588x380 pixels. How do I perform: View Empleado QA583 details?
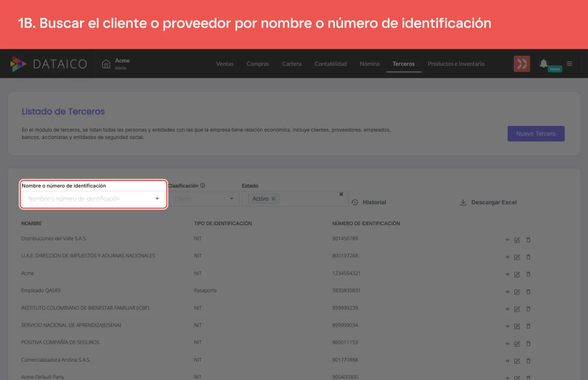508,292
